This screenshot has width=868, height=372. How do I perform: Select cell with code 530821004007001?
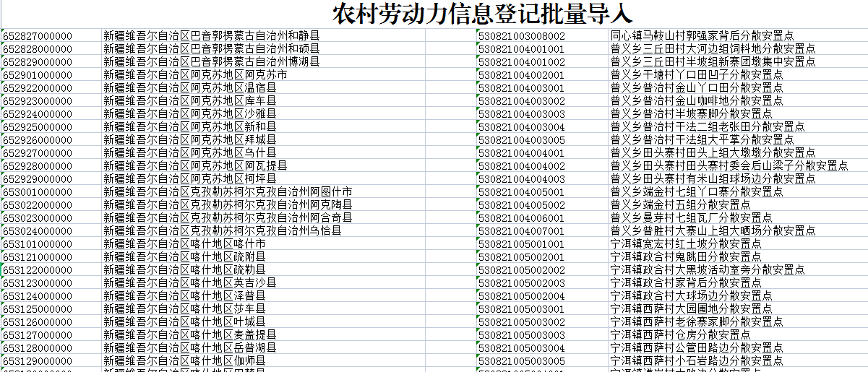click(542, 231)
